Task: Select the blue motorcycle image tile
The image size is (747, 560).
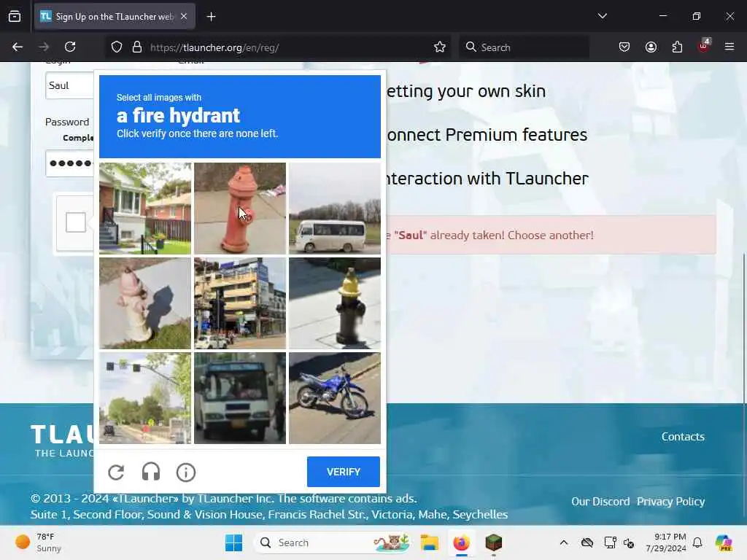Action: tap(335, 398)
